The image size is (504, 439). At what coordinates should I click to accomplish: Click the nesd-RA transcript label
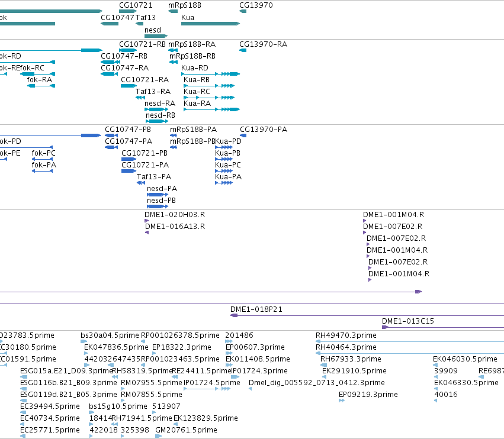tap(160, 104)
